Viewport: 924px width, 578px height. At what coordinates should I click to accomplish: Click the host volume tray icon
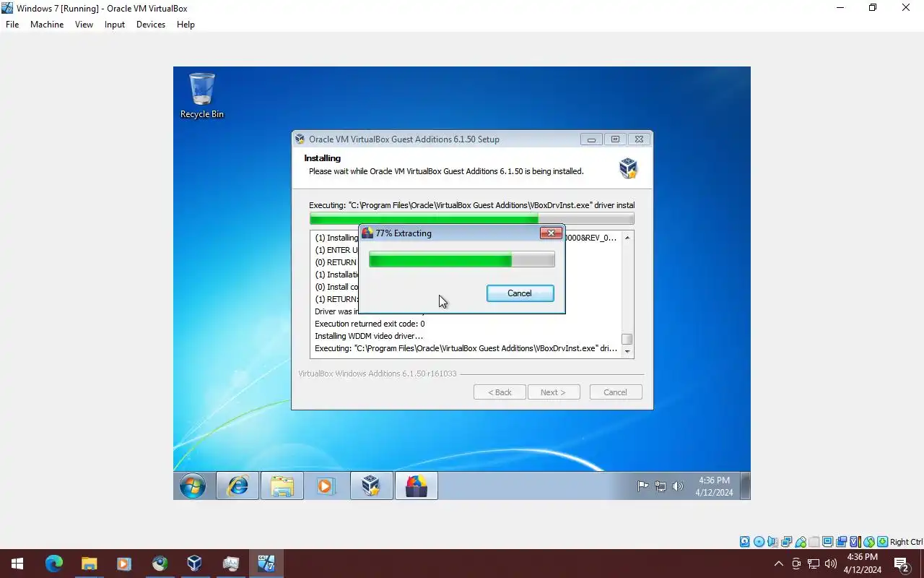[831, 564]
